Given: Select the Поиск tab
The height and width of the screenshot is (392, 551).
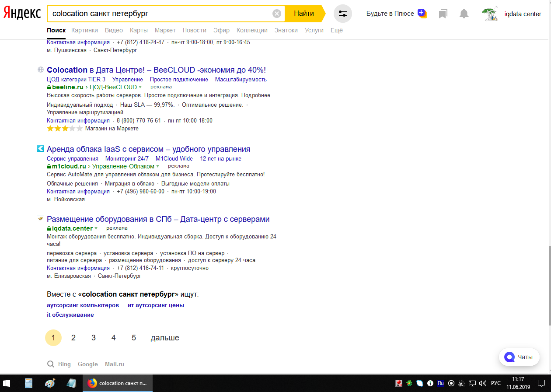Looking at the screenshot, I should 56,30.
